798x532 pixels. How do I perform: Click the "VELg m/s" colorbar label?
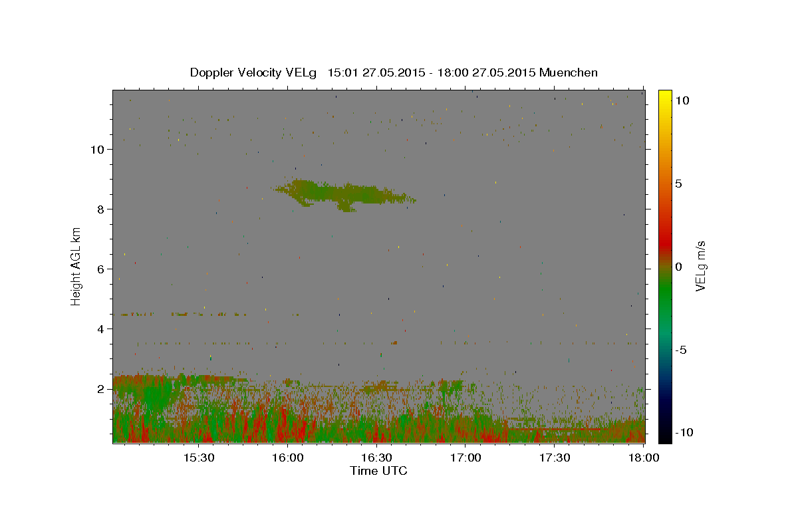pos(700,266)
